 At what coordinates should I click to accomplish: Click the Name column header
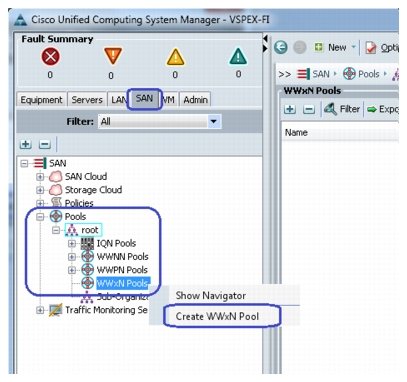(x=340, y=133)
